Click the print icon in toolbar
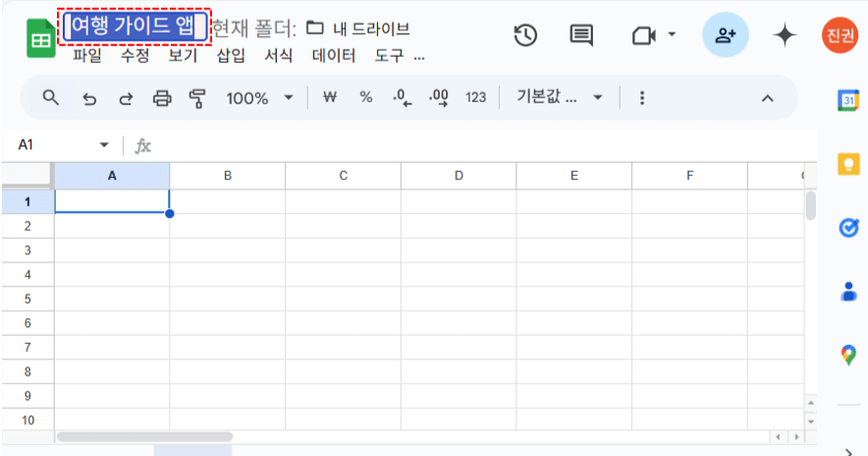 [x=162, y=98]
